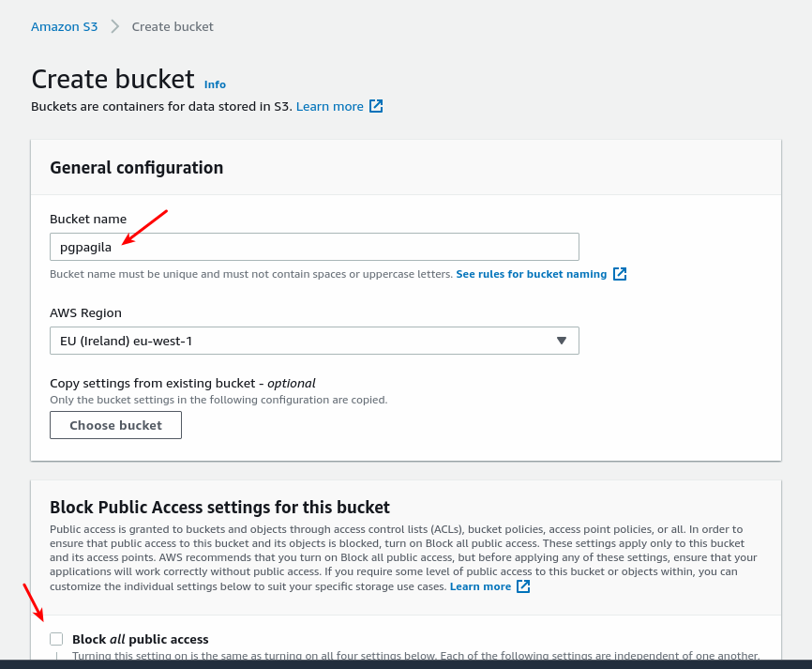Image resolution: width=812 pixels, height=669 pixels.
Task: Select the Create bucket breadcrumb entry
Action: [x=173, y=26]
